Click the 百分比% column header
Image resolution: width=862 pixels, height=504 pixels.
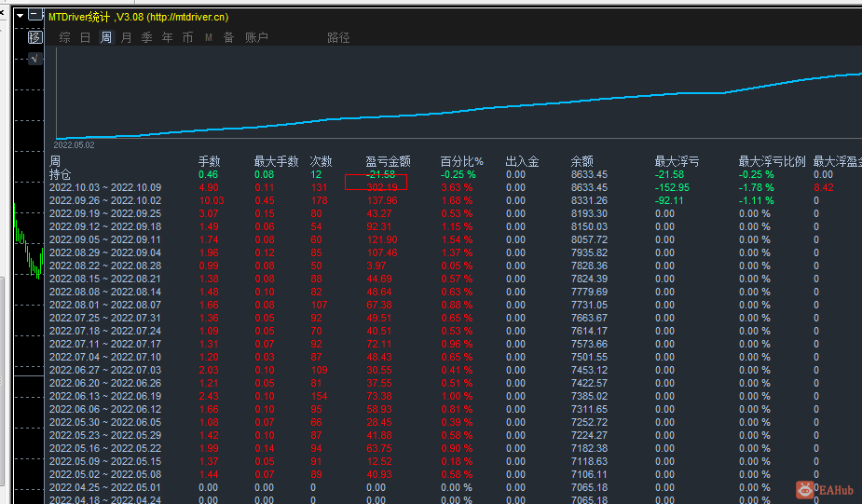(x=462, y=161)
